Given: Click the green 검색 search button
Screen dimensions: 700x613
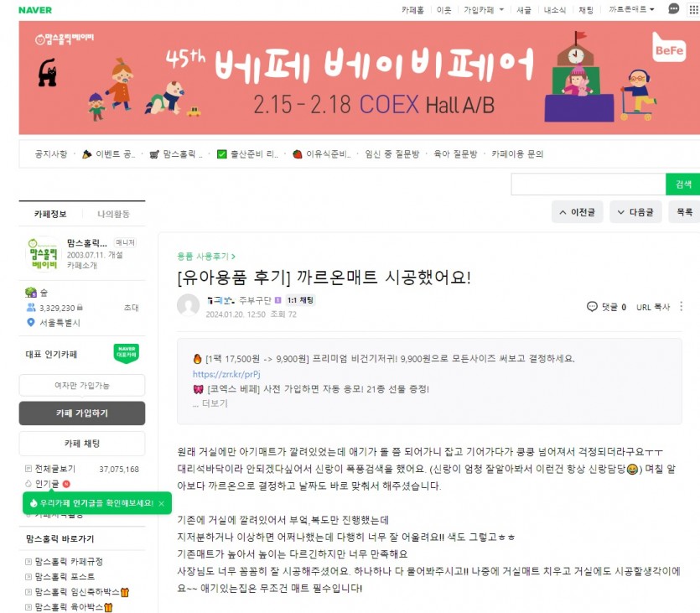Looking at the screenshot, I should tap(683, 184).
